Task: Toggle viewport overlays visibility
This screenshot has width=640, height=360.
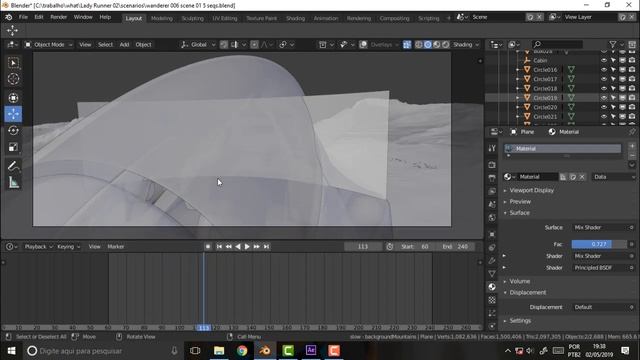Action: coord(363,44)
